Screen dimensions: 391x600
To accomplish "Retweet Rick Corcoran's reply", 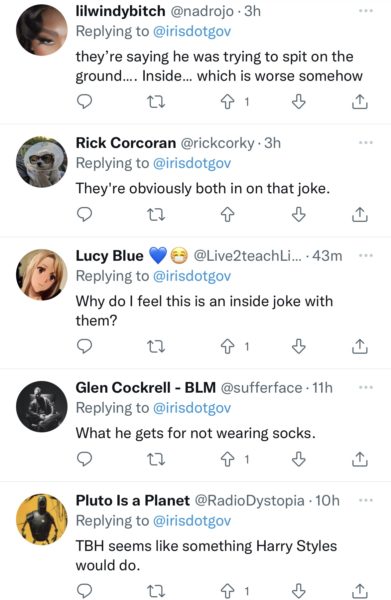I will pos(156,215).
